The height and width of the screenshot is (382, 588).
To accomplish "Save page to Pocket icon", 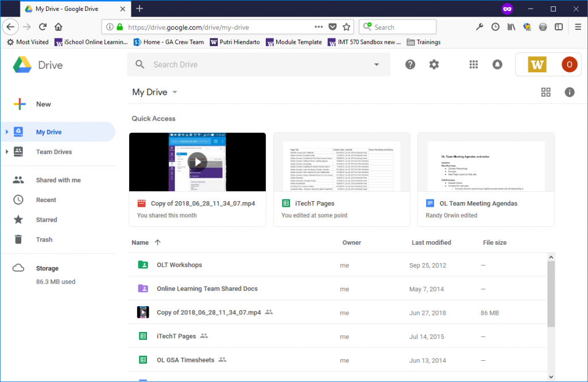I will click(332, 27).
